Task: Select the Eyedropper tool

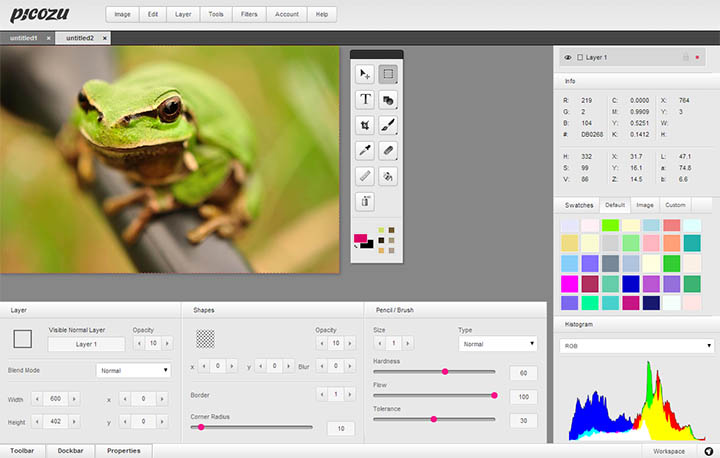Action: coord(365,150)
